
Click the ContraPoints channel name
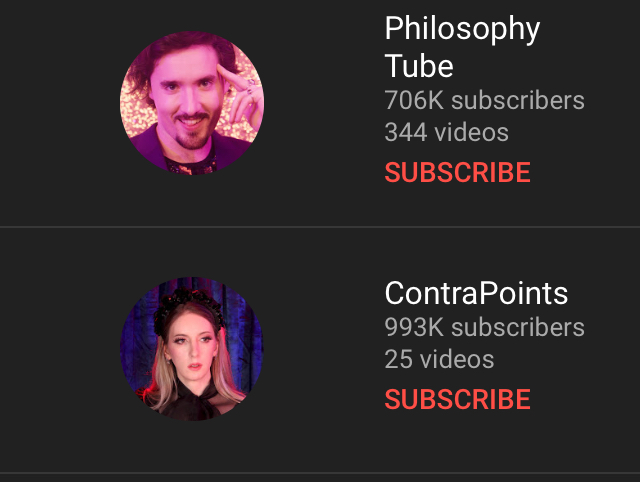(x=476, y=293)
